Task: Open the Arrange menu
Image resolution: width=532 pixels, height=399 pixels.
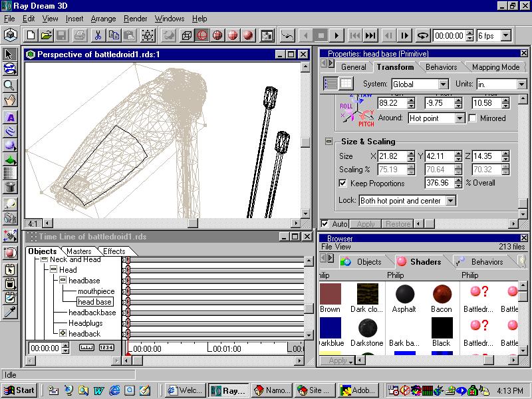Action: pyautogui.click(x=103, y=19)
